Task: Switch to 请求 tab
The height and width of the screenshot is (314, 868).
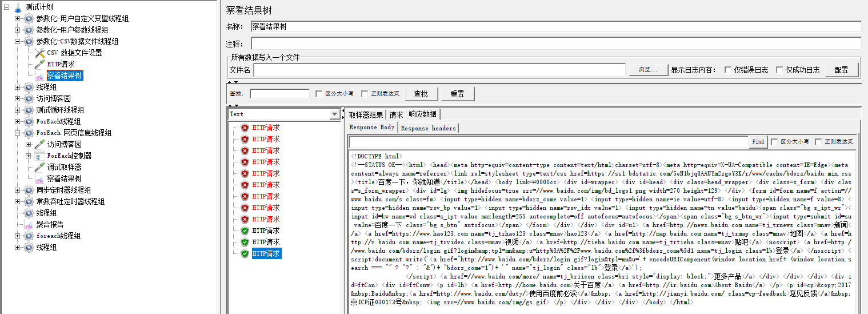Action: 396,114
